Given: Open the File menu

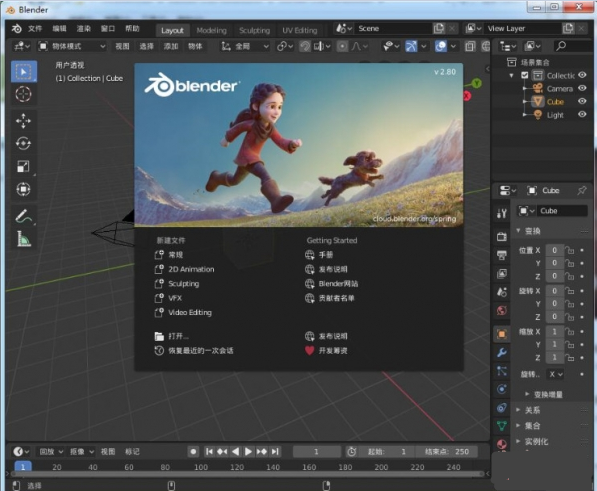Looking at the screenshot, I should pyautogui.click(x=35, y=29).
